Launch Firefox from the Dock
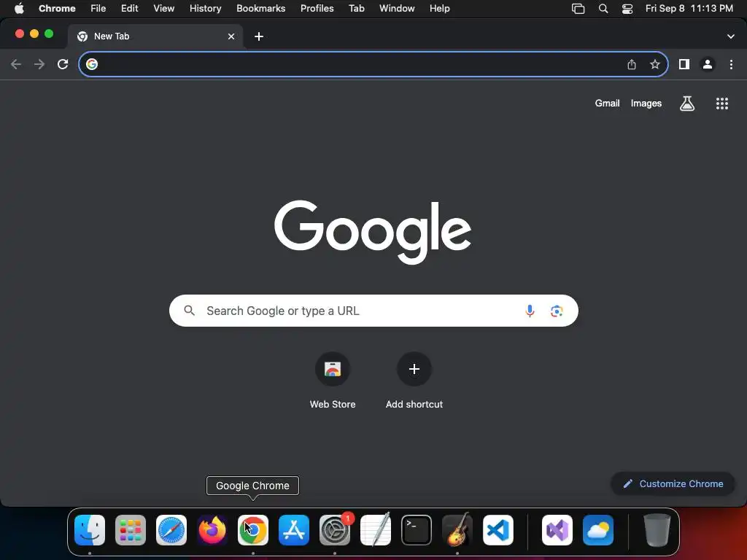The height and width of the screenshot is (560, 747). point(212,530)
